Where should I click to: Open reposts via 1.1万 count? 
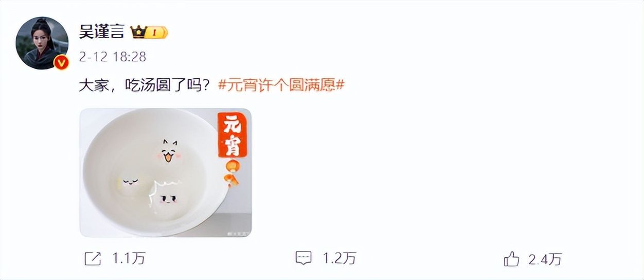point(129,258)
